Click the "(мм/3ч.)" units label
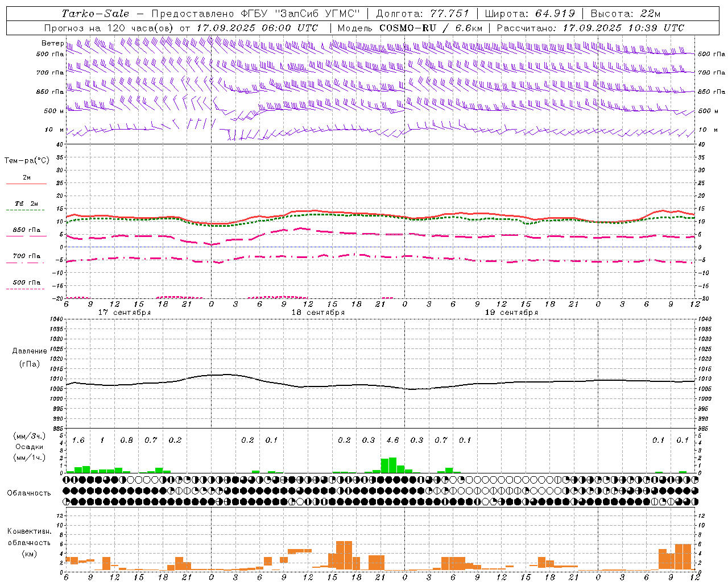Image resolution: width=728 pixels, height=582 pixels. [30, 436]
